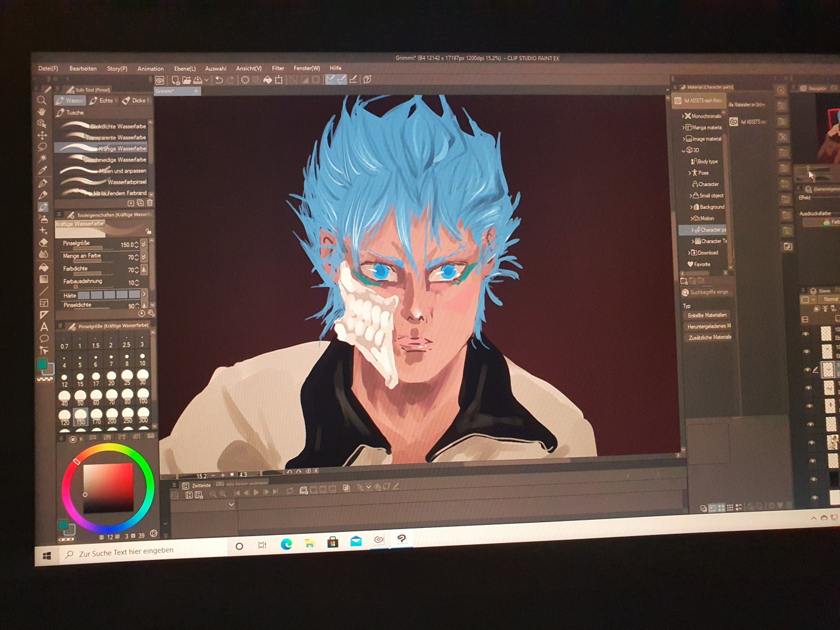Select the Text tool
This screenshot has height=630, width=840.
(x=44, y=327)
